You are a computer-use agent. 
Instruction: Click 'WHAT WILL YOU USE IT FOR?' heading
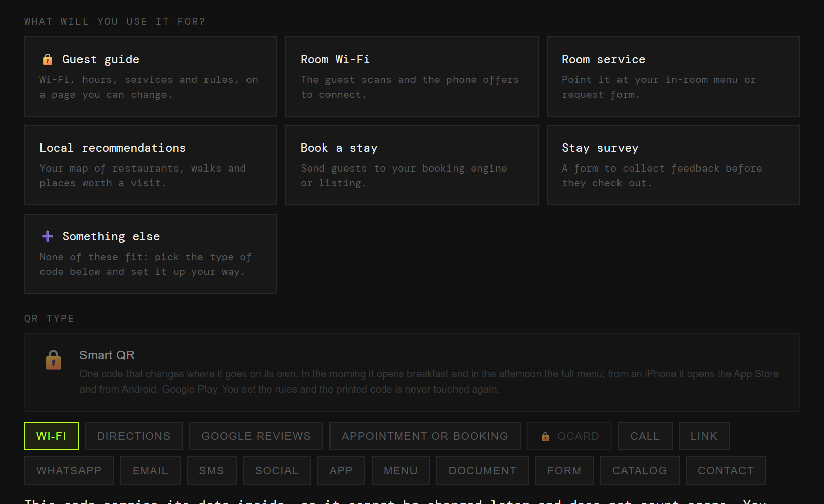pos(115,21)
